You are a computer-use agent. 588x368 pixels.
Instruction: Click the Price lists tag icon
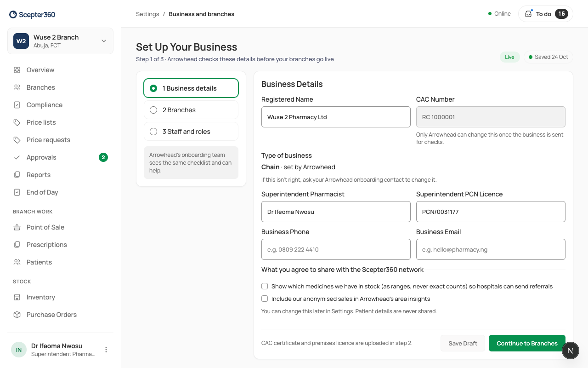pyautogui.click(x=17, y=122)
